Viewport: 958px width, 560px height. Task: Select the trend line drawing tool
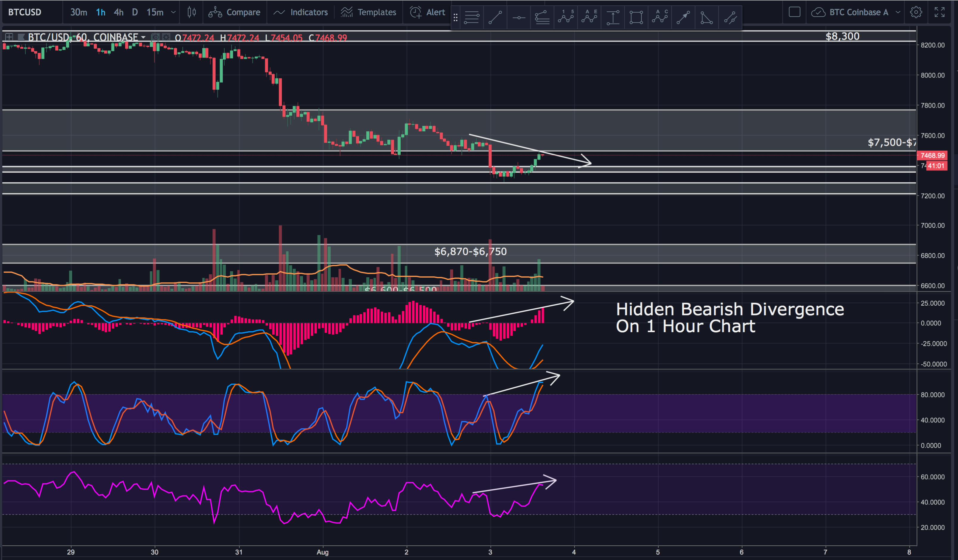coord(495,17)
